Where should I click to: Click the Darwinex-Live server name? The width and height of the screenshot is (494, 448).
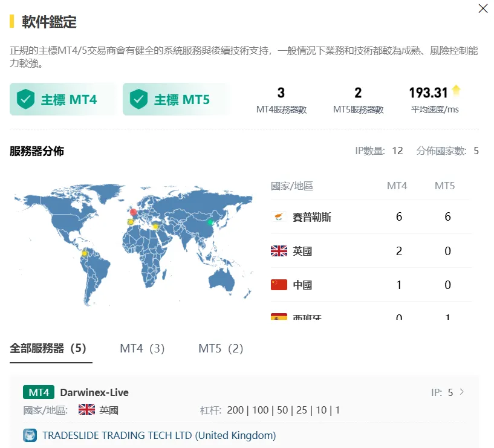(94, 392)
